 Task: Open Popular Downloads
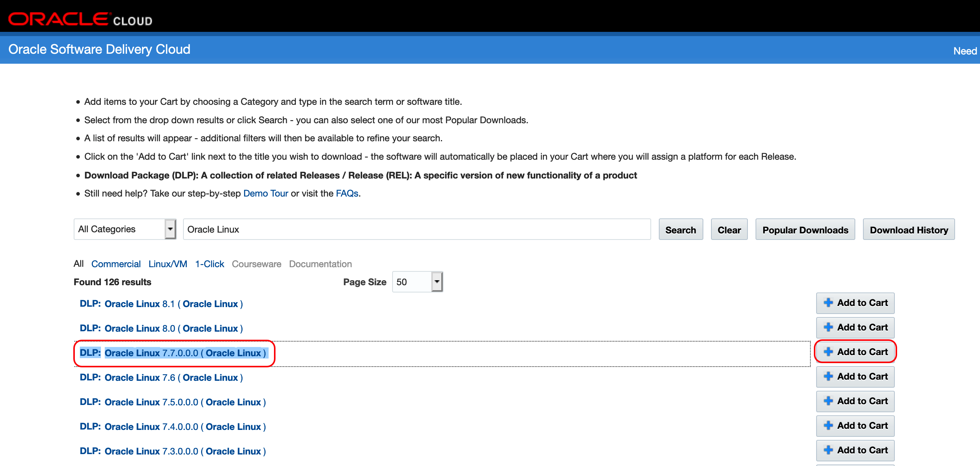[x=805, y=230]
